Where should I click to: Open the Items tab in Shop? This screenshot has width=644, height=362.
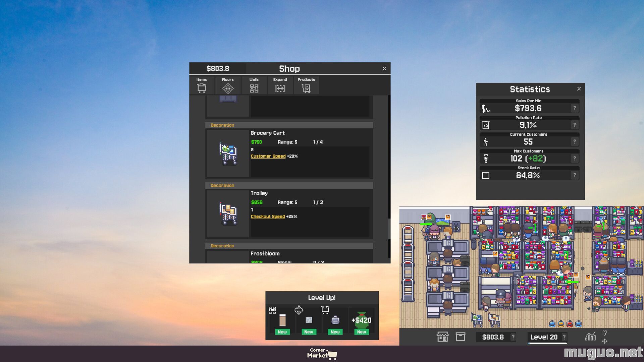(x=202, y=85)
